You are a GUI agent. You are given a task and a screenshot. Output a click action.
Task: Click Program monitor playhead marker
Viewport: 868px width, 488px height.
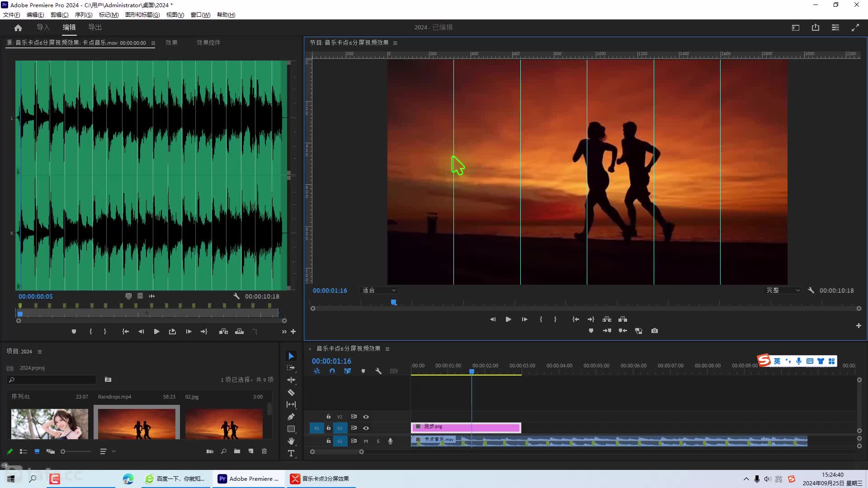[394, 302]
